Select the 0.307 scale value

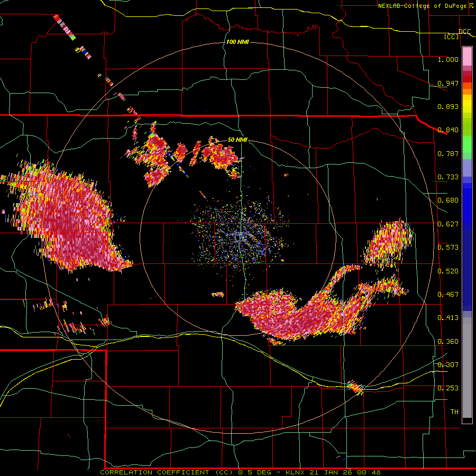pos(448,364)
